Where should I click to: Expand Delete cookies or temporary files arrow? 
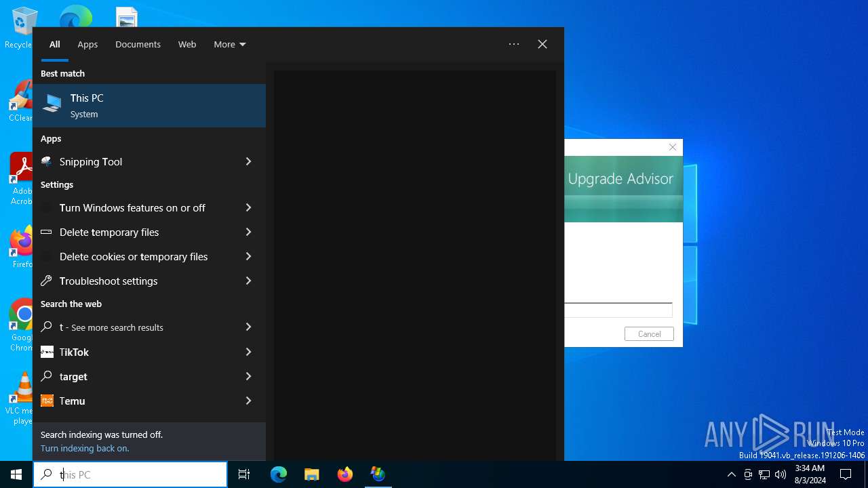pyautogui.click(x=248, y=256)
